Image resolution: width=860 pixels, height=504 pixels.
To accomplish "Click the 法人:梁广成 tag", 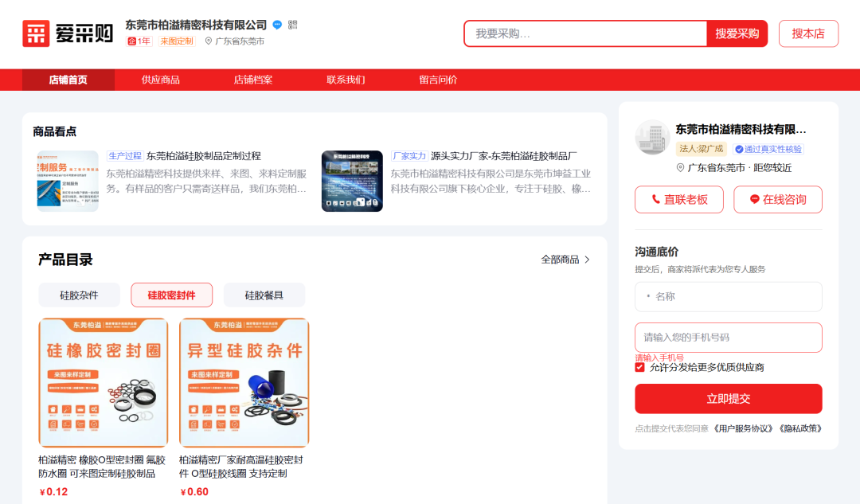I will click(x=702, y=149).
